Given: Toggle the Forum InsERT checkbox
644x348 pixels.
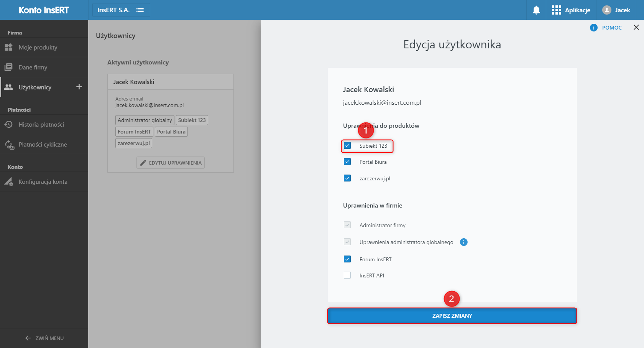Looking at the screenshot, I should [x=347, y=259].
